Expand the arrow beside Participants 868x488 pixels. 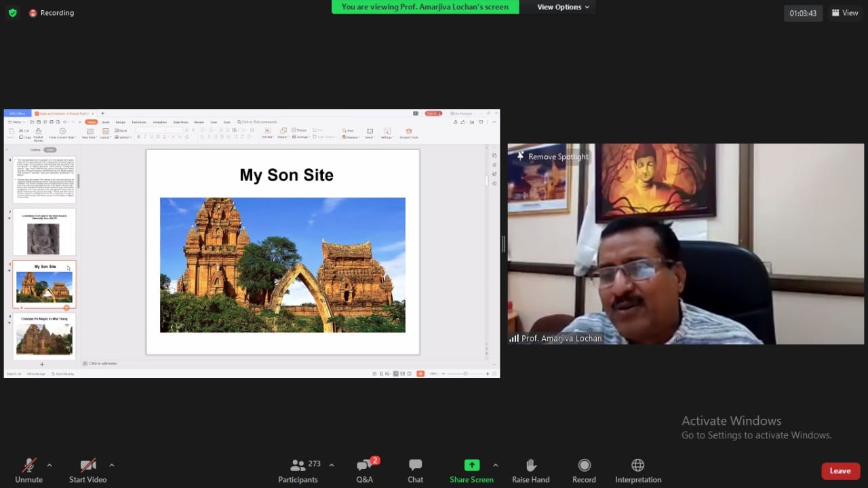pos(332,466)
